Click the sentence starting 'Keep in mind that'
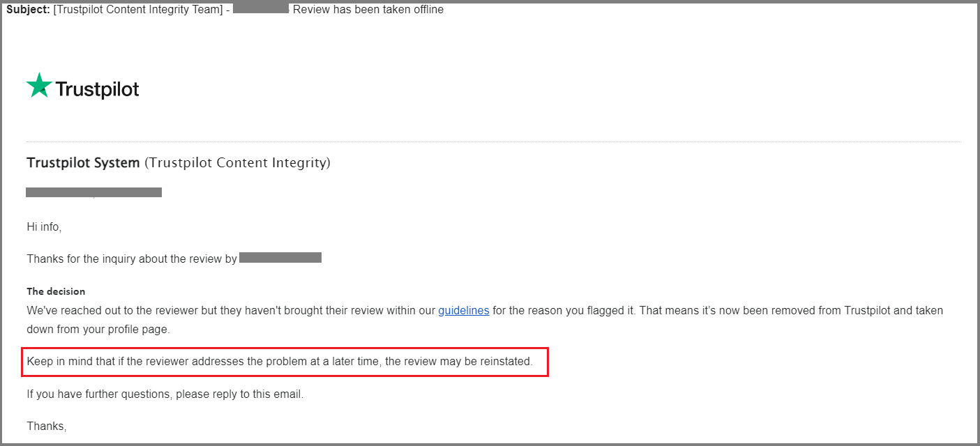The width and height of the screenshot is (980, 446). pyautogui.click(x=280, y=362)
